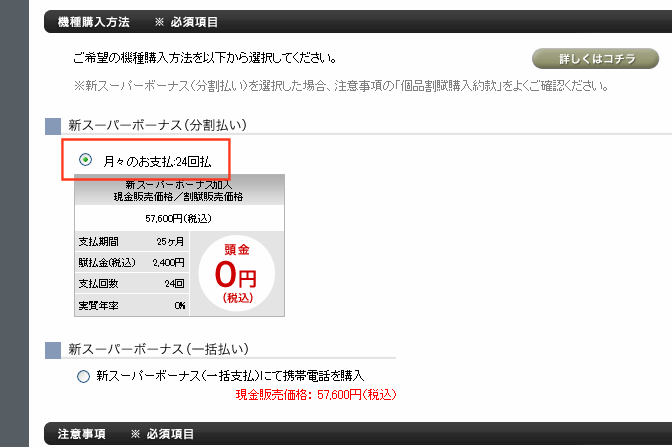Screen dimensions: 672x447
Task: Select the 月々のお支払:24回払 radio button
Action: [x=85, y=160]
